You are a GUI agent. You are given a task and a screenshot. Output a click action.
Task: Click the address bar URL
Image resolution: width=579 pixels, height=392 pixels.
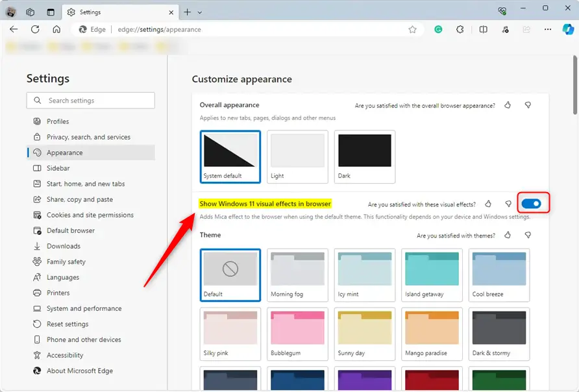[160, 29]
